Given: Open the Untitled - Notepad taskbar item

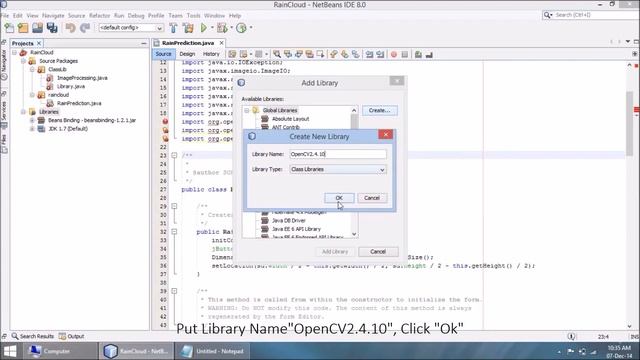Looking at the screenshot, I should (x=213, y=351).
